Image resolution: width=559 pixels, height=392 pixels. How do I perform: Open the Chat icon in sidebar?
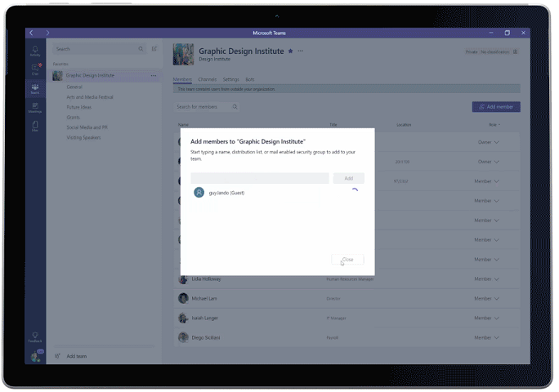point(35,69)
